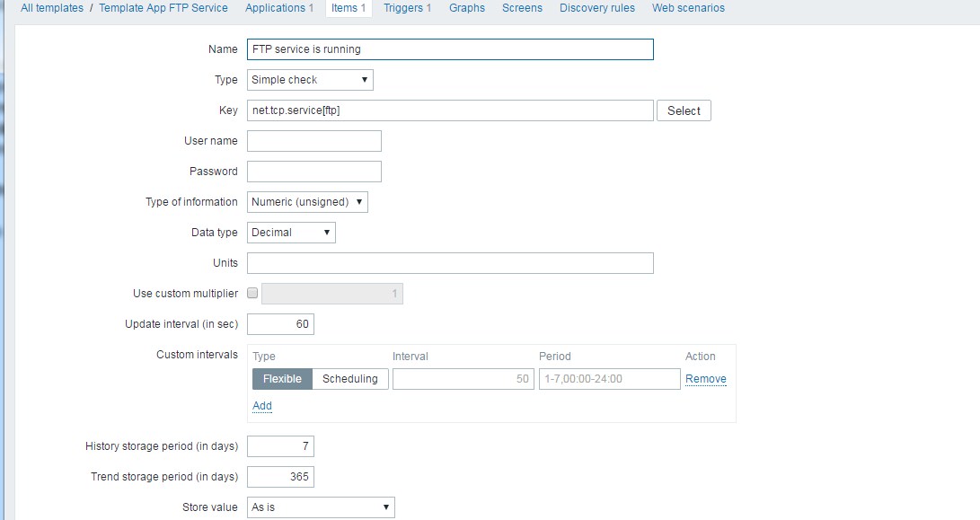
Task: Click the custom Interval field showing 50
Action: [464, 379]
